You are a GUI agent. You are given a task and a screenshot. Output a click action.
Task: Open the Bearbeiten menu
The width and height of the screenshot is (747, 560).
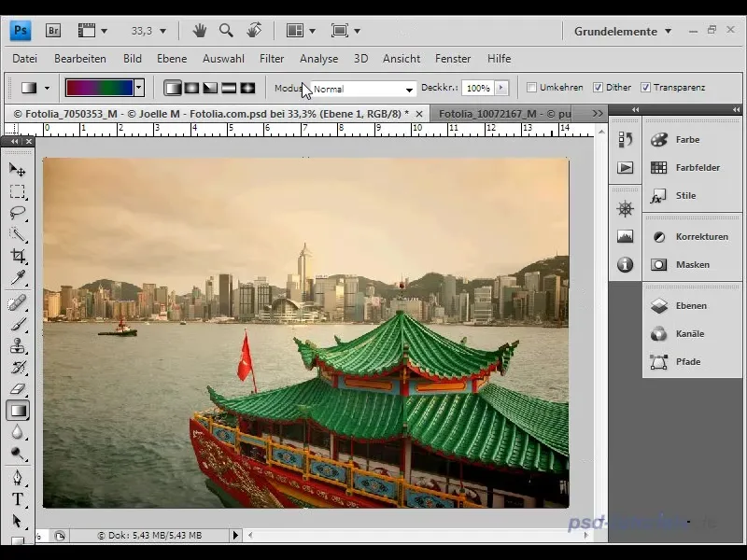tap(80, 59)
